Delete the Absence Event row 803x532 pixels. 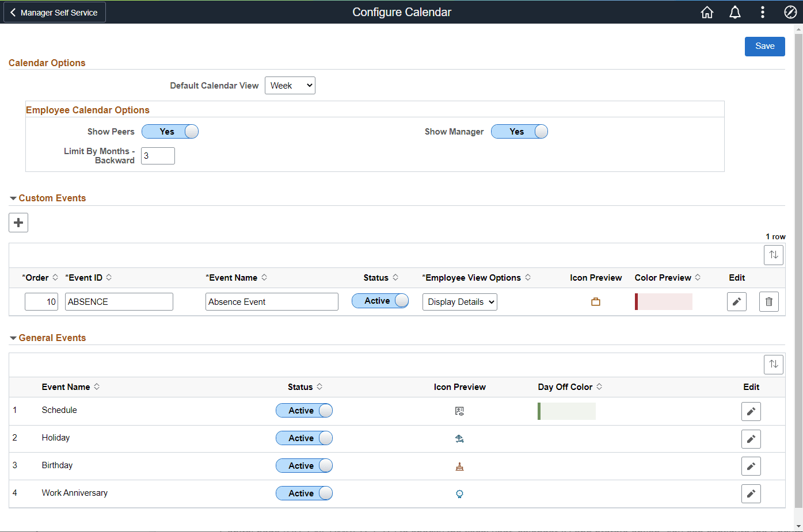(x=768, y=301)
